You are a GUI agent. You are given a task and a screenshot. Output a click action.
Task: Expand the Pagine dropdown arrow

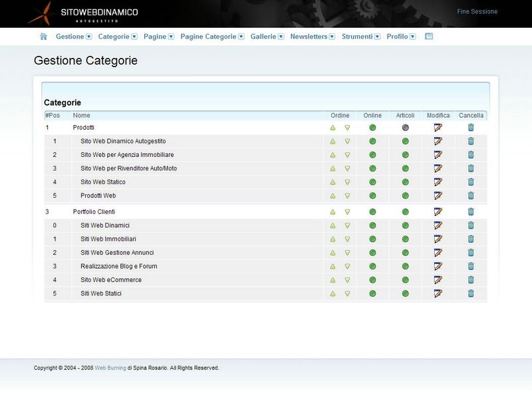click(x=171, y=37)
